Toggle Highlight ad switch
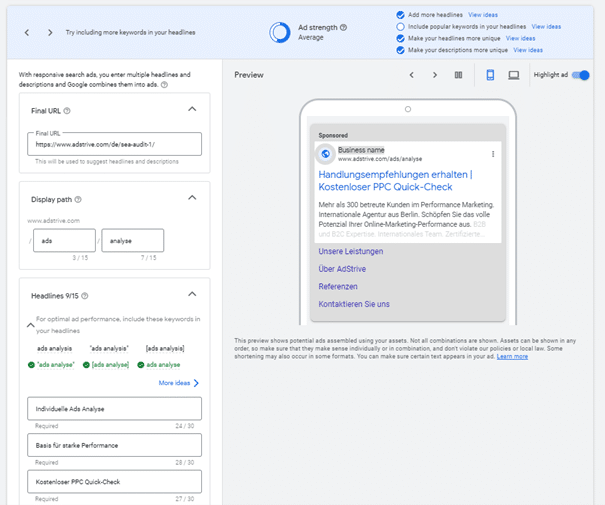This screenshot has width=605, height=505. click(x=581, y=75)
